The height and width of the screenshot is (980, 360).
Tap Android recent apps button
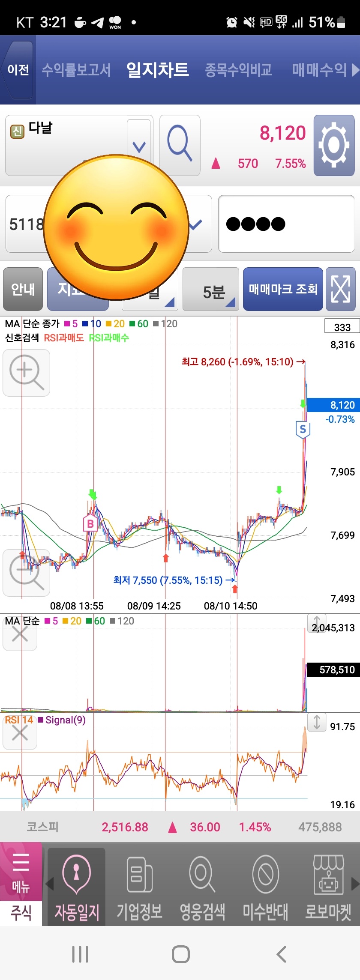[80, 954]
